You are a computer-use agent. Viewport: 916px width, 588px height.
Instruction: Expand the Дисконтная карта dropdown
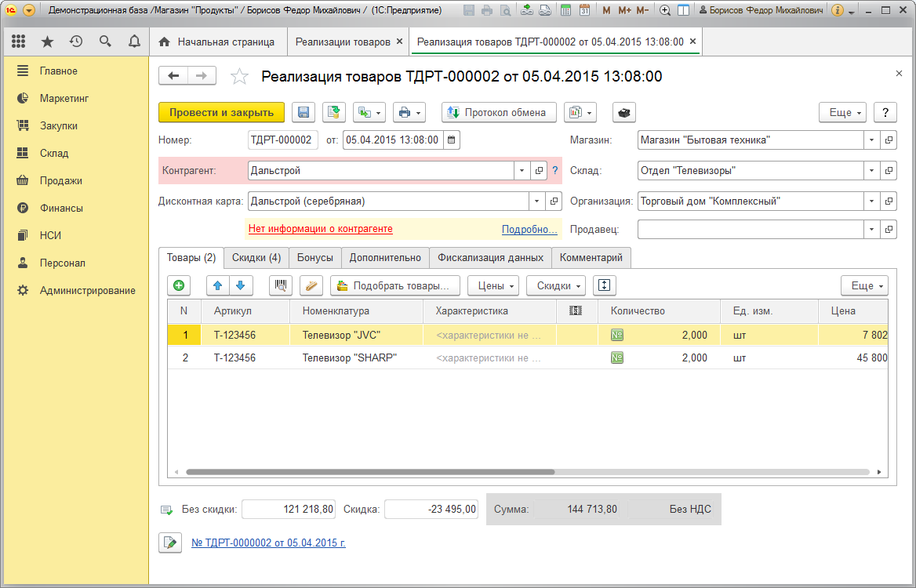537,201
